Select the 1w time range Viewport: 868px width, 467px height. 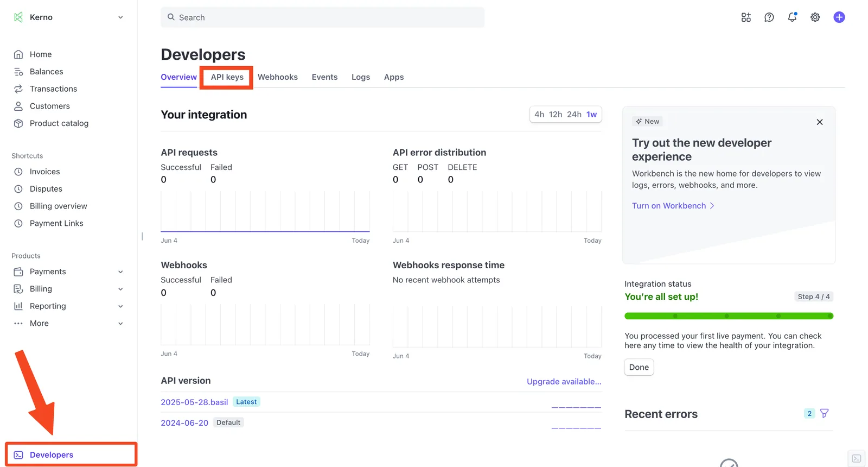coord(591,115)
